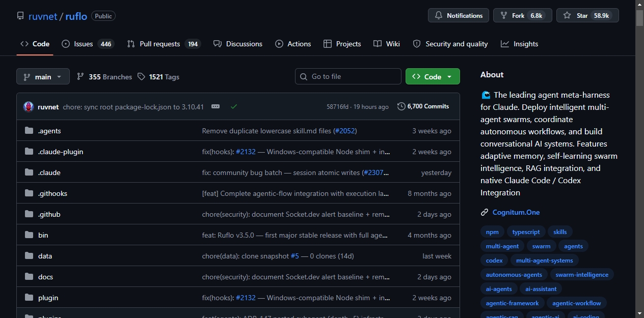Open the Fork options count 6.8k
644x318 pixels.
536,16
